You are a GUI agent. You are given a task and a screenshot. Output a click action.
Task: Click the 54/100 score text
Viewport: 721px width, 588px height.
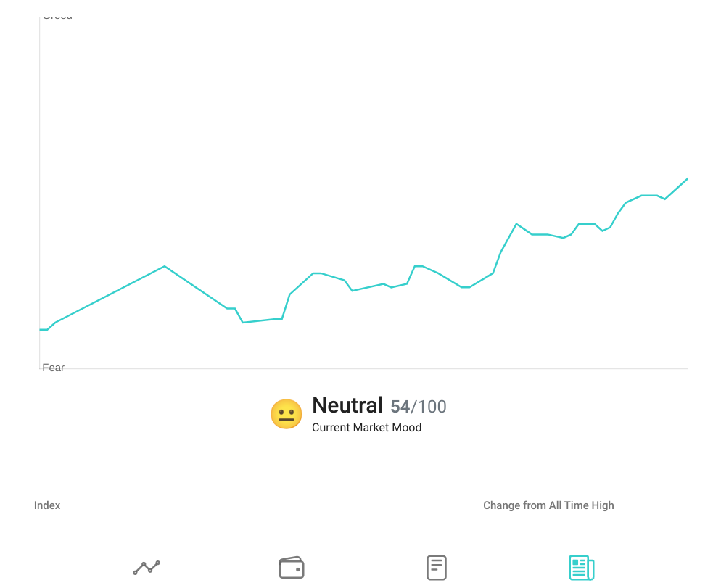point(418,407)
